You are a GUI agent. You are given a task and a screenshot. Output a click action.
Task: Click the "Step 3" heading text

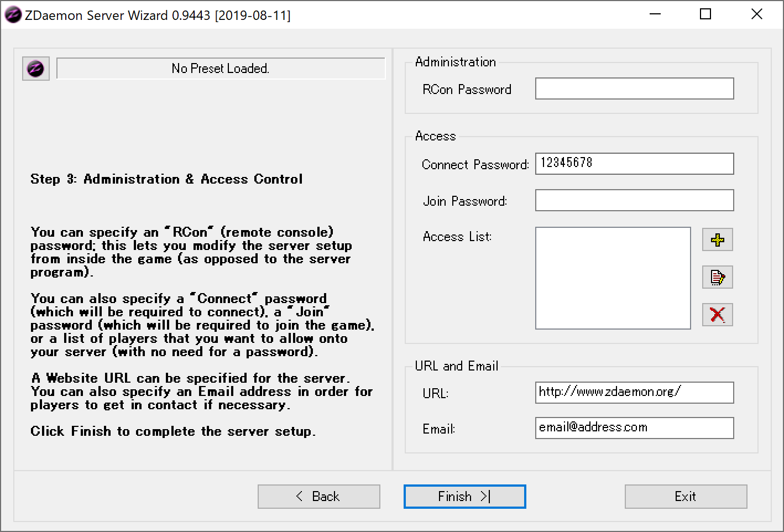point(166,179)
